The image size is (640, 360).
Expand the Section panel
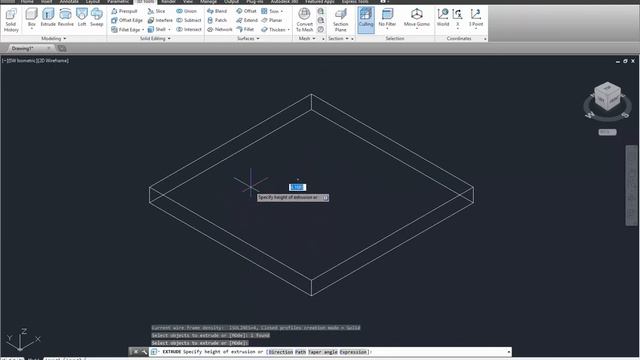coord(338,38)
